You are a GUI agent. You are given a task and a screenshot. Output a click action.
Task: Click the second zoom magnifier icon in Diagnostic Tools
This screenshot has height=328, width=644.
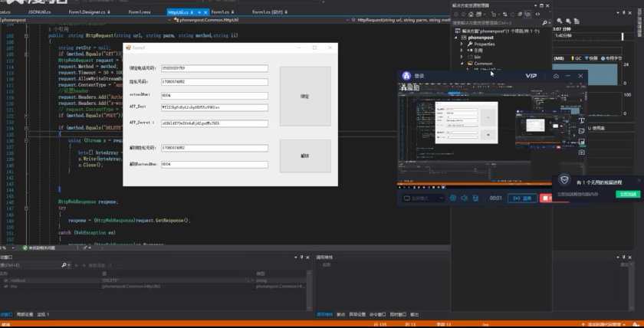tap(568, 21)
